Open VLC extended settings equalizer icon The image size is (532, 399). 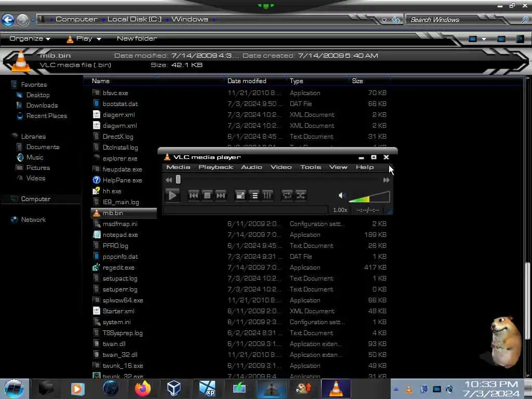[268, 195]
